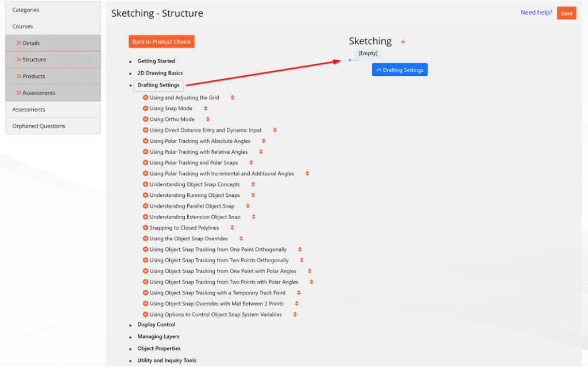
Task: Click play icon beside Using the Object Snap Overrides
Action: [x=145, y=239]
